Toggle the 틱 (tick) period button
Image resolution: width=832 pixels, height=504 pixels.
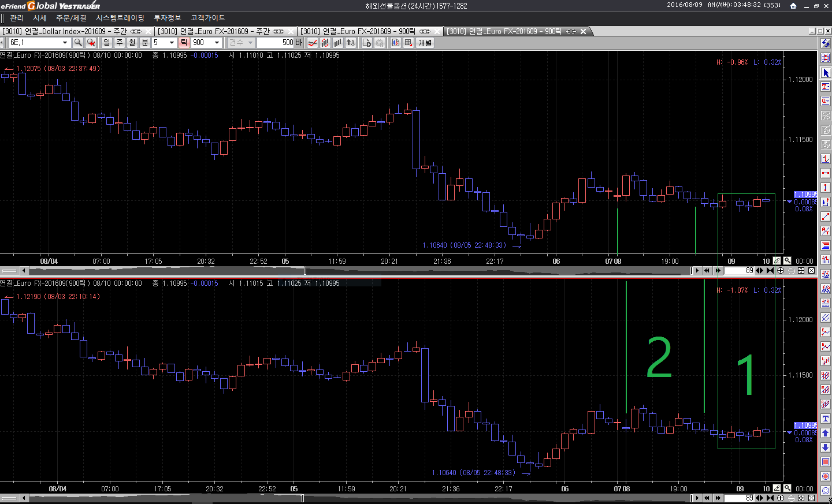(184, 43)
